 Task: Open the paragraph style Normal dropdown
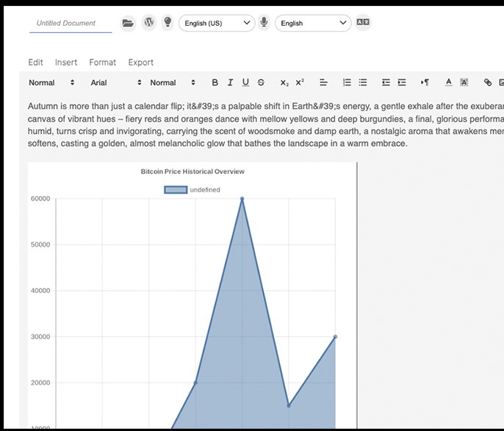point(51,82)
